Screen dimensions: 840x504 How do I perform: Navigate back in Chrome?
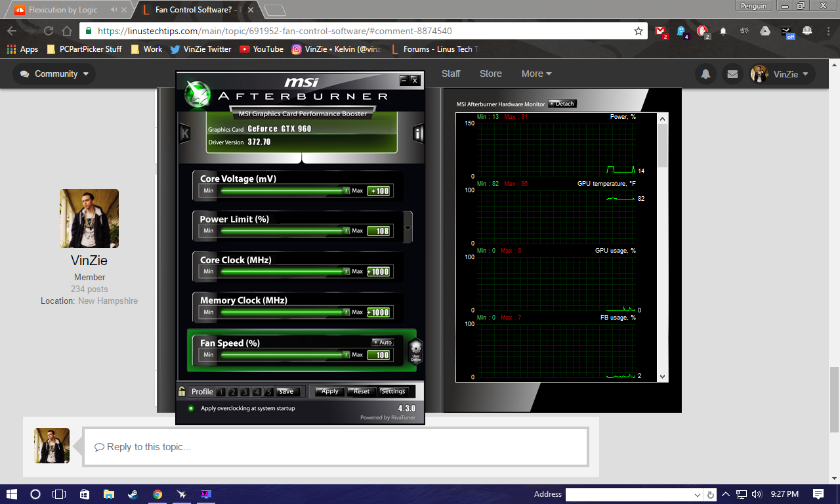click(x=12, y=31)
